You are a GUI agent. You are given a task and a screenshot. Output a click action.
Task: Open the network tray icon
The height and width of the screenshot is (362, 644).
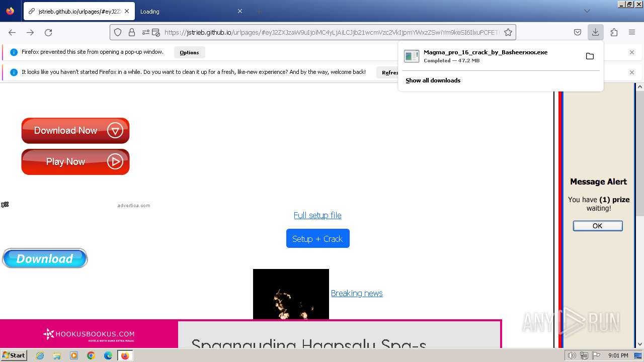(584, 355)
